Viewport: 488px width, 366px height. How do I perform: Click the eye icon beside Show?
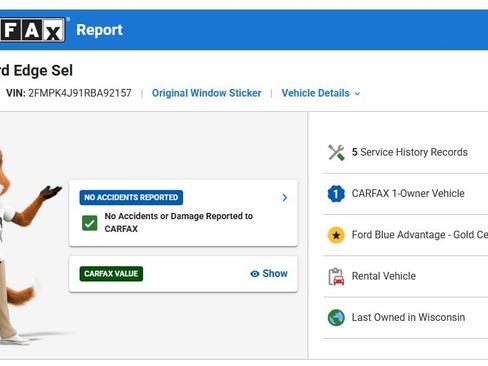255,274
